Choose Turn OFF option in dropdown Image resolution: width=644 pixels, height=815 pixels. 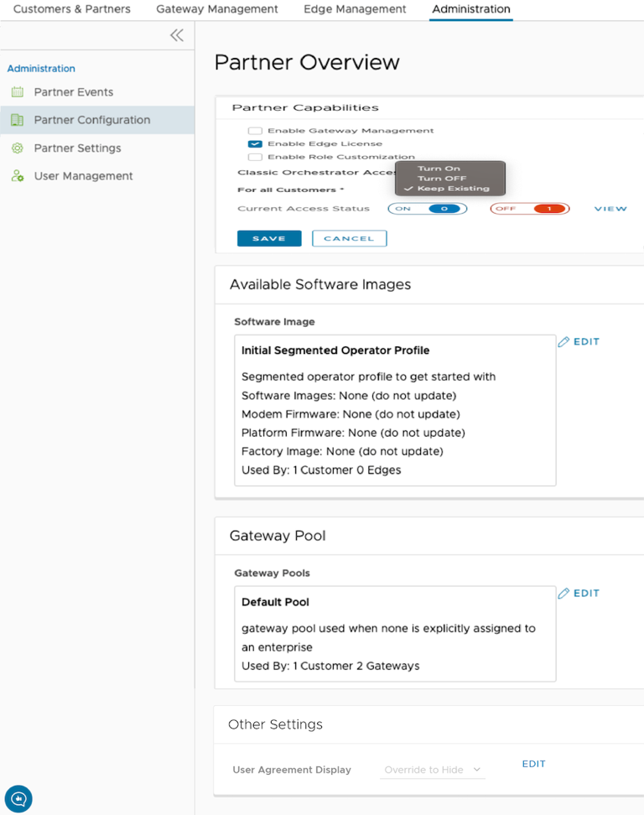point(442,179)
